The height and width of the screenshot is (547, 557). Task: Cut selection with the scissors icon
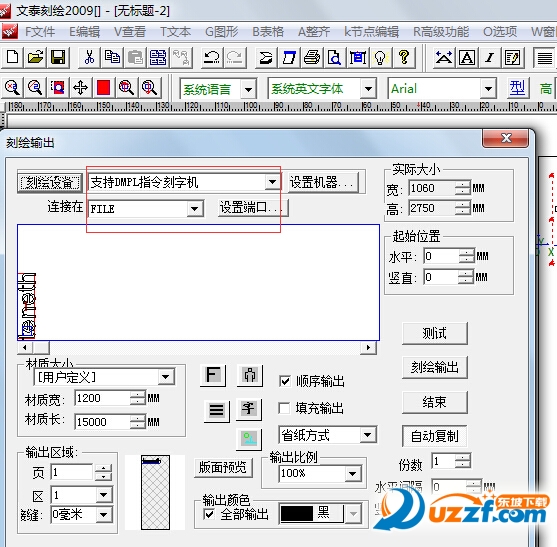[x=89, y=57]
